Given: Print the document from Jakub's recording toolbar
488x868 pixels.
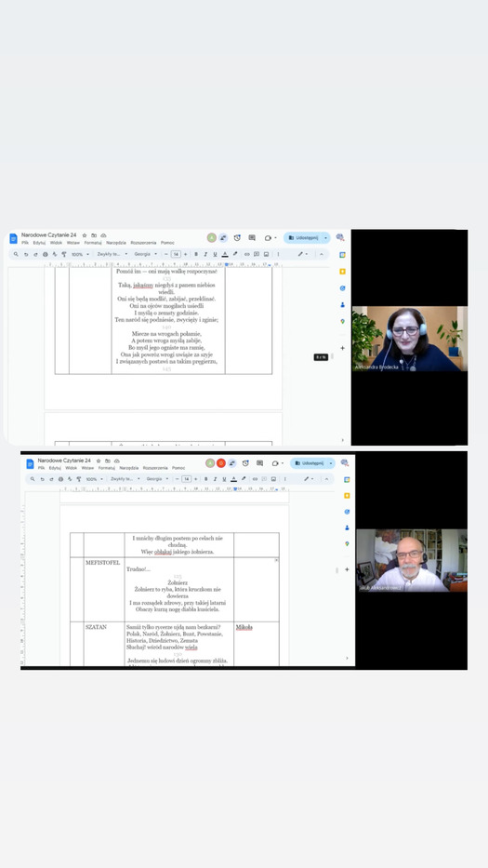Looking at the screenshot, I should coord(60,479).
